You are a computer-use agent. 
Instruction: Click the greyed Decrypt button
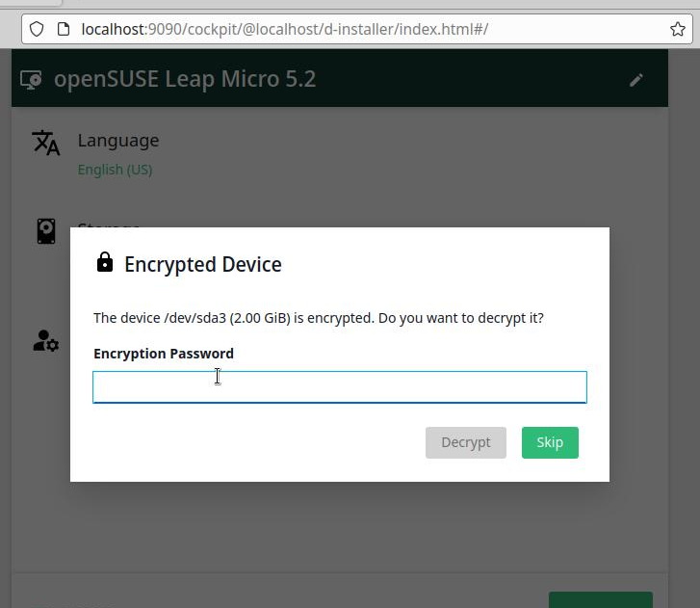pyautogui.click(x=466, y=442)
